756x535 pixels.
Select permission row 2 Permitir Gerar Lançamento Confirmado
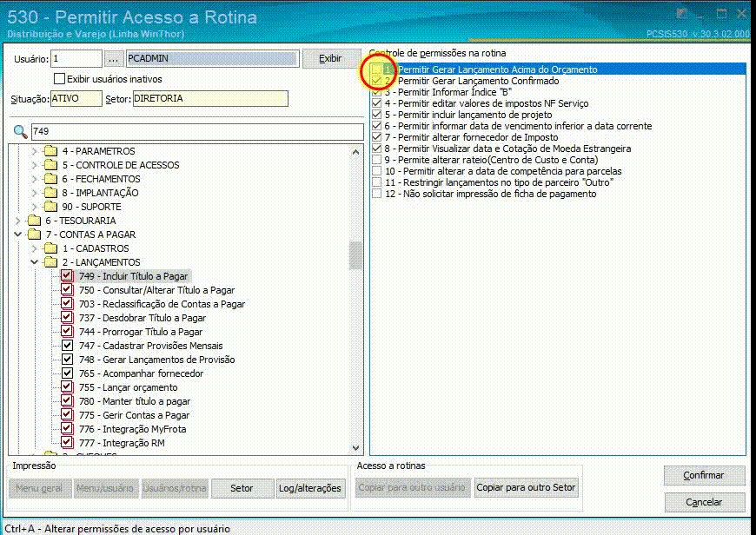click(559, 81)
